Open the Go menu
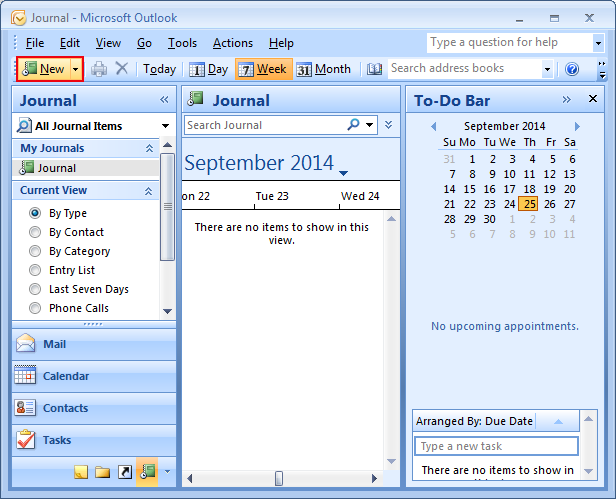Image resolution: width=616 pixels, height=499 pixels. (x=144, y=43)
